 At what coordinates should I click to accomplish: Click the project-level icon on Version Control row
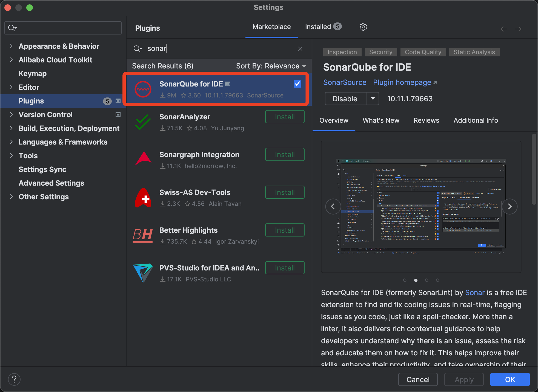click(x=118, y=114)
